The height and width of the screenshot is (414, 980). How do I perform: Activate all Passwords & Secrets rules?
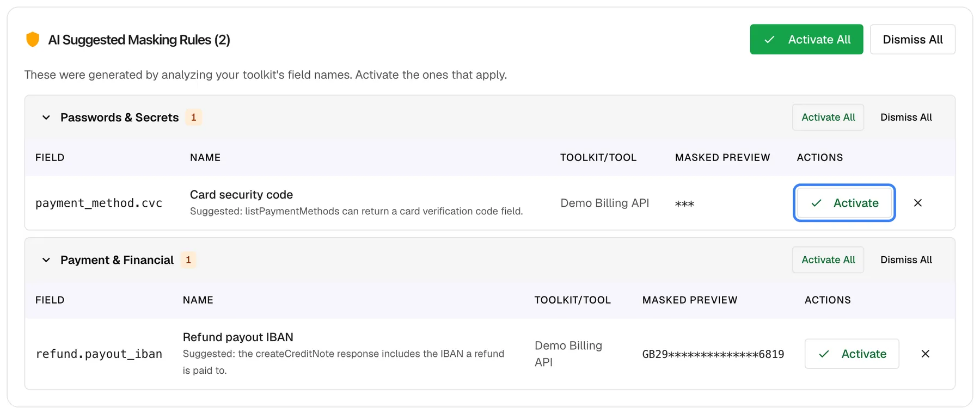click(x=828, y=118)
